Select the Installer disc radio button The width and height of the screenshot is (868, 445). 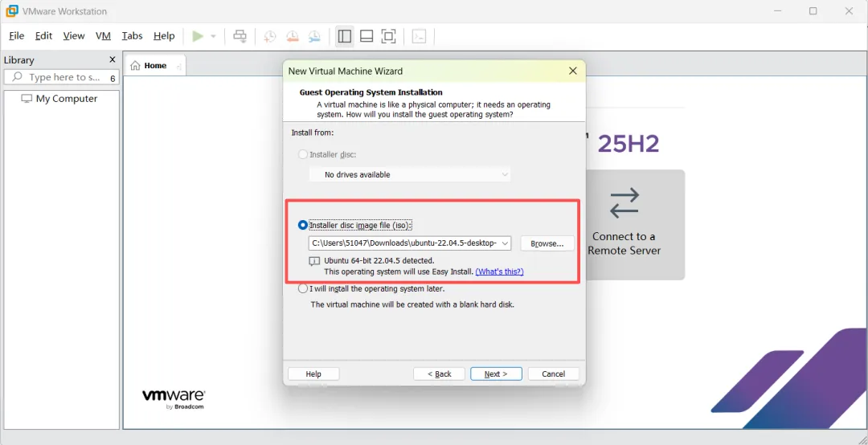(x=303, y=154)
